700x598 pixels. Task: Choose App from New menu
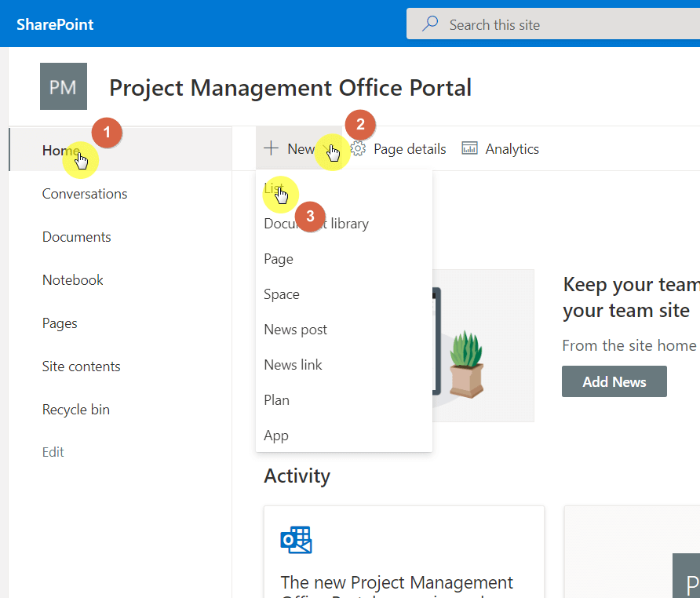click(x=344, y=436)
